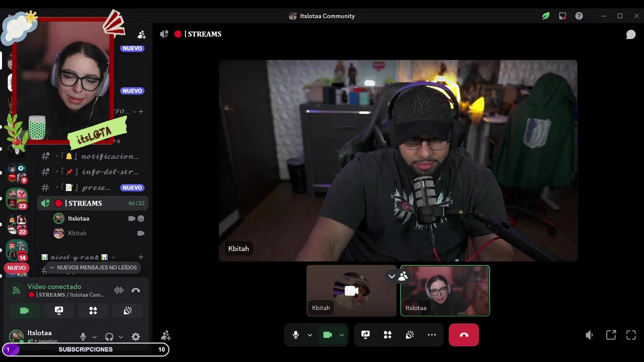Image resolution: width=644 pixels, height=362 pixels.
Task: Open the help question mark icon
Action: point(579,16)
